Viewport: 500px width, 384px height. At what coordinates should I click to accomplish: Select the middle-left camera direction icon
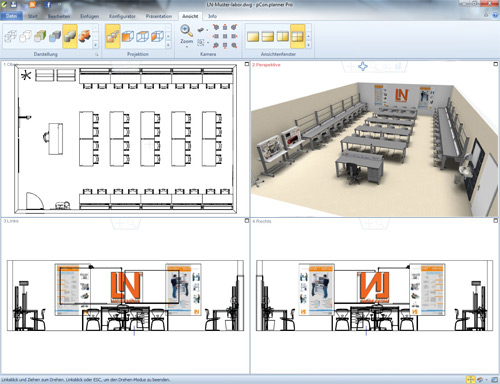click(x=216, y=36)
